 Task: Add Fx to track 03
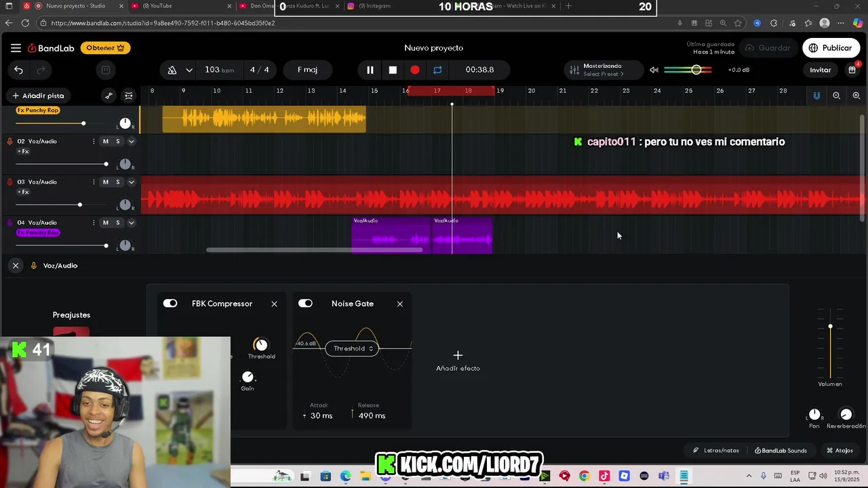pos(24,192)
